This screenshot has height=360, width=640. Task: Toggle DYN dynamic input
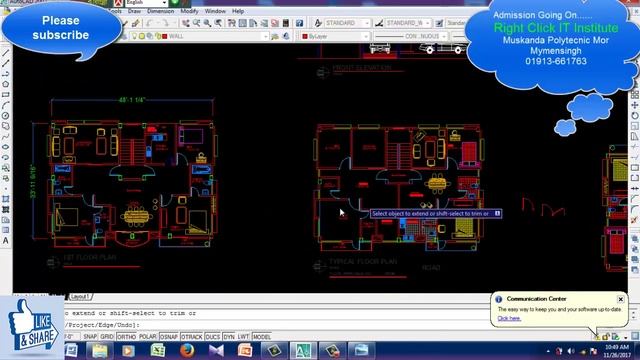click(229, 337)
